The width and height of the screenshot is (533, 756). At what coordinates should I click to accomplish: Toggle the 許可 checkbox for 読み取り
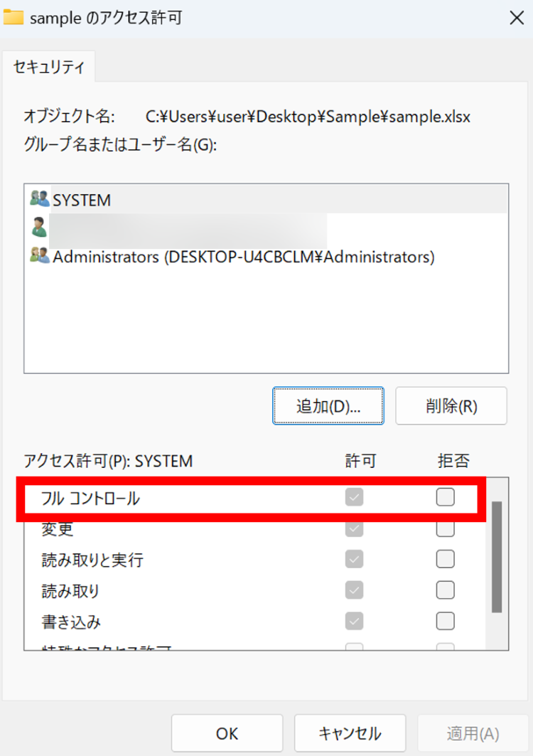click(x=354, y=590)
